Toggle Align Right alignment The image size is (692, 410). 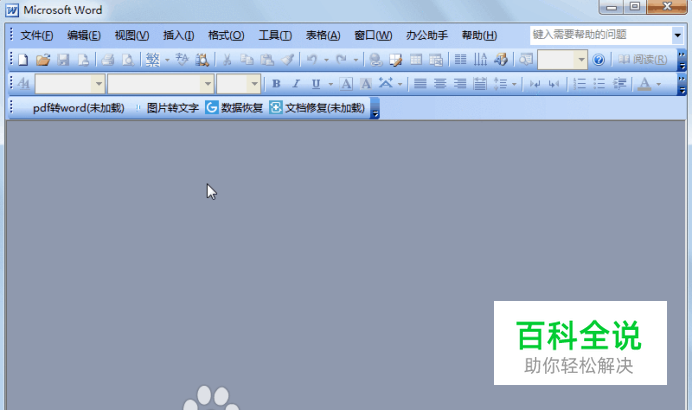460,83
